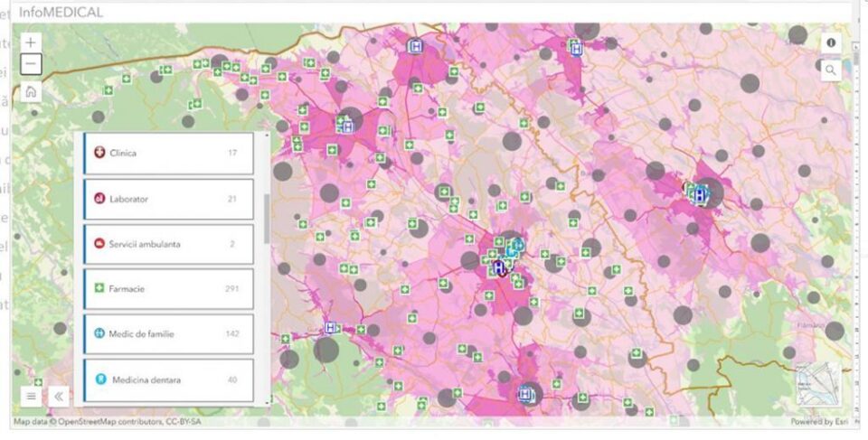This screenshot has width=868, height=440.
Task: Select the Clinica category
Action: 169,154
